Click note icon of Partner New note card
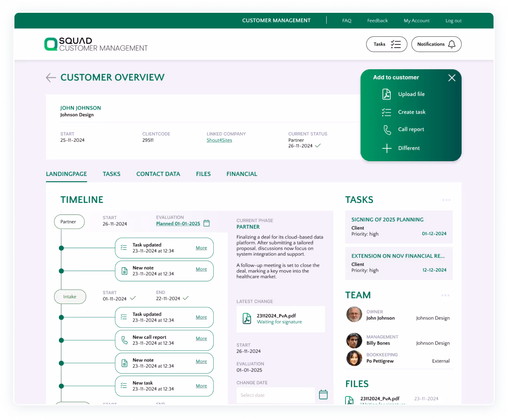 click(x=124, y=271)
